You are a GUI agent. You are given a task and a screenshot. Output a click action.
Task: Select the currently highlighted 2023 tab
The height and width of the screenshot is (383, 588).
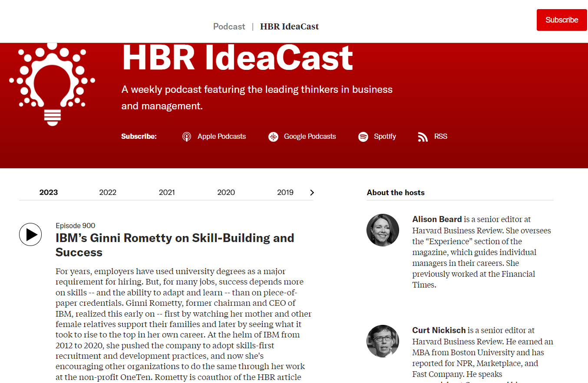(48, 192)
